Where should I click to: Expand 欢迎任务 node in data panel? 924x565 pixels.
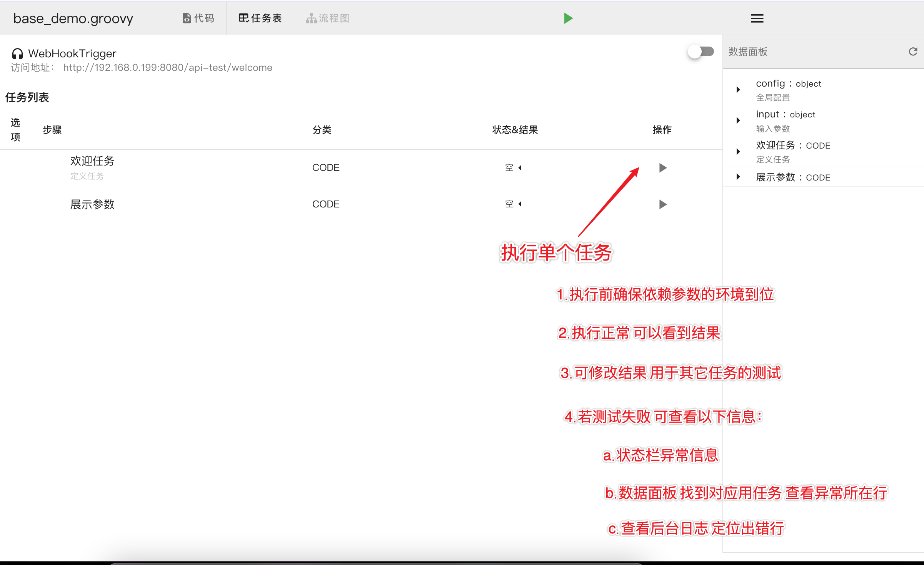click(738, 152)
